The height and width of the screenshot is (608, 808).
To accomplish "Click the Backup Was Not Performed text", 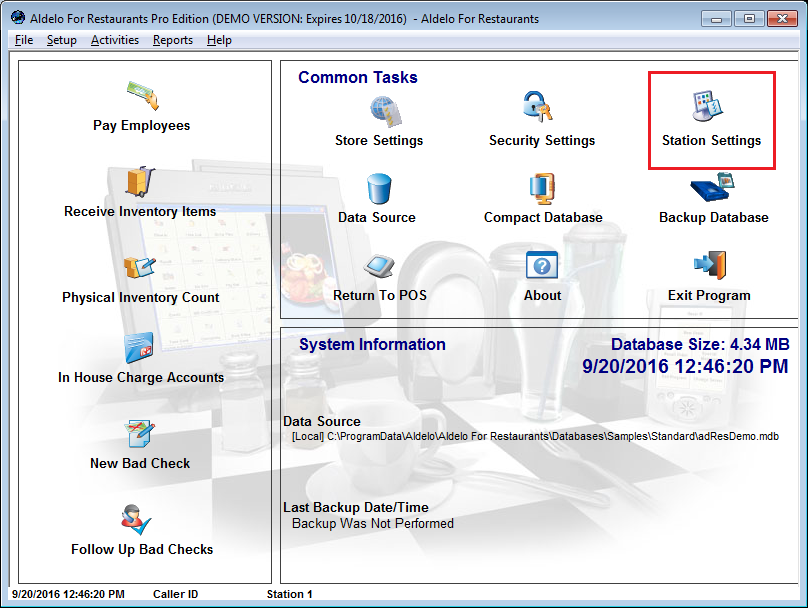I will click(x=373, y=523).
